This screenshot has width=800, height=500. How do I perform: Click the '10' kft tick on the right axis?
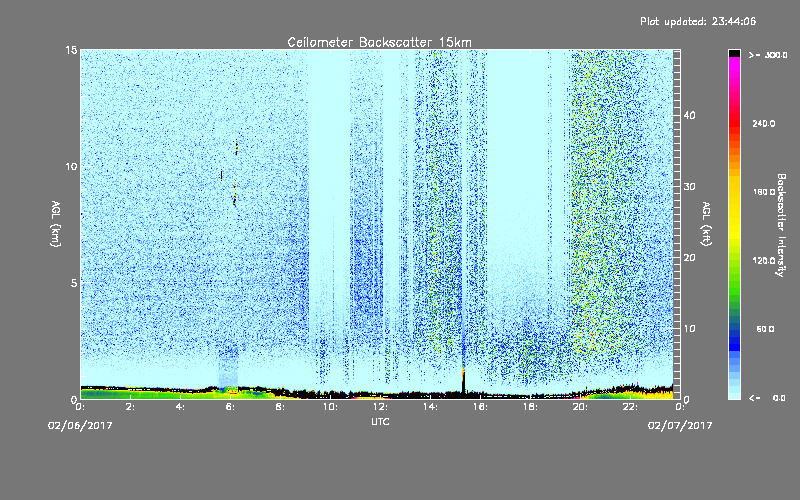[x=689, y=329]
